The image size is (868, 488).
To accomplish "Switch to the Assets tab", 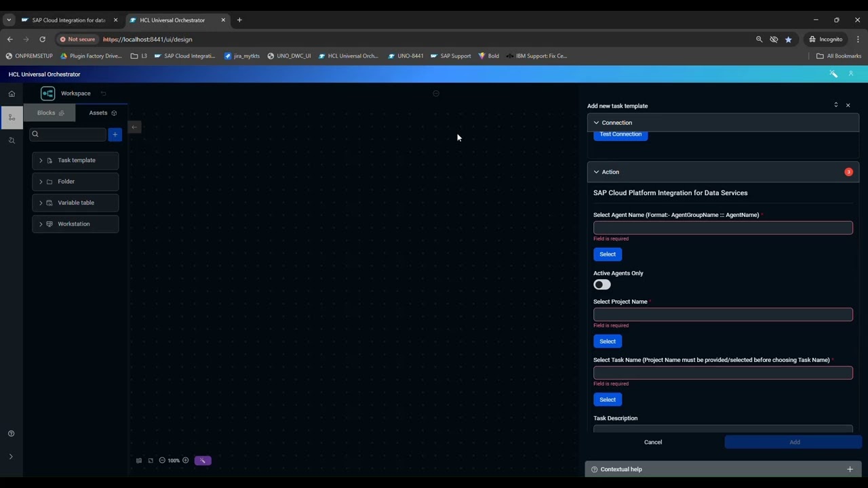I will click(102, 113).
